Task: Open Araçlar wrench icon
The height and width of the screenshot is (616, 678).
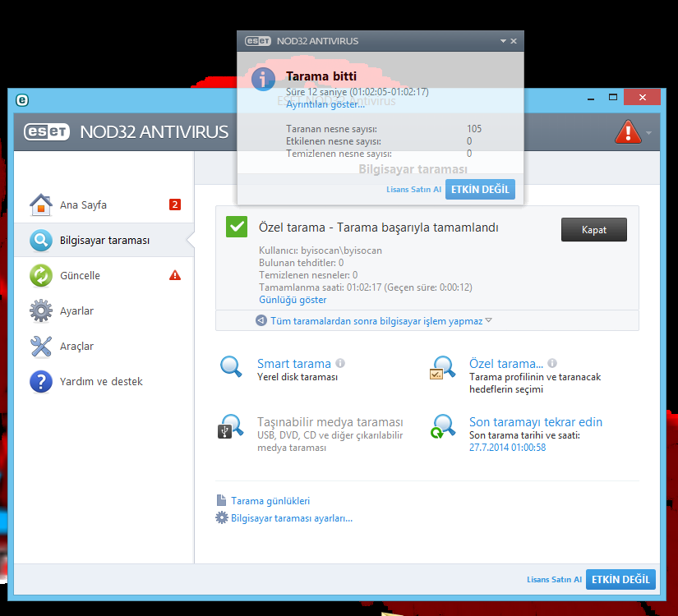Action: (40, 347)
